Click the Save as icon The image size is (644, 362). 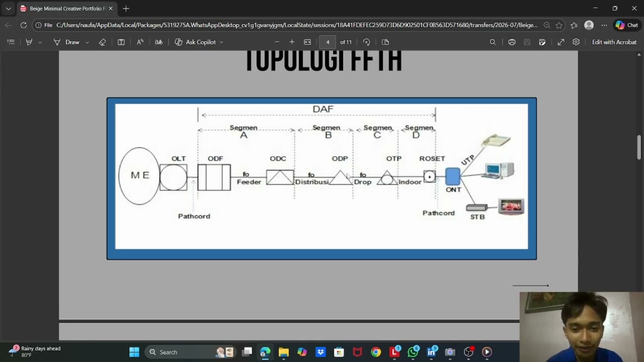[x=542, y=42]
